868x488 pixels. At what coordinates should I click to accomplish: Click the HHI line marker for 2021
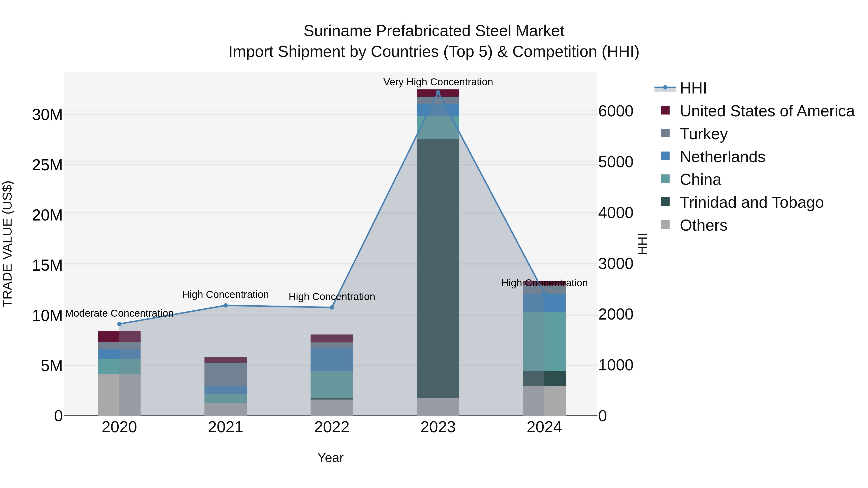226,306
